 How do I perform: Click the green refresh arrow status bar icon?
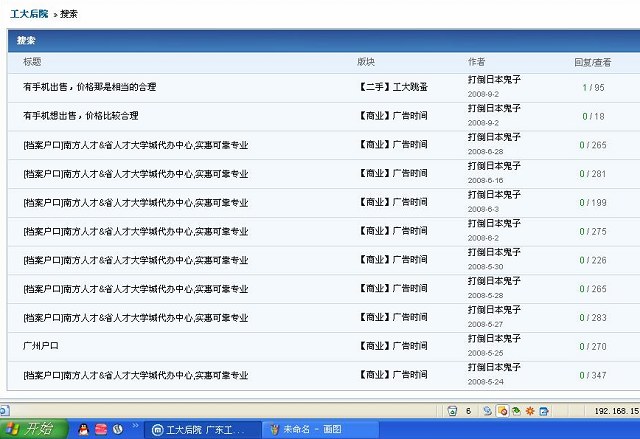tap(516, 411)
